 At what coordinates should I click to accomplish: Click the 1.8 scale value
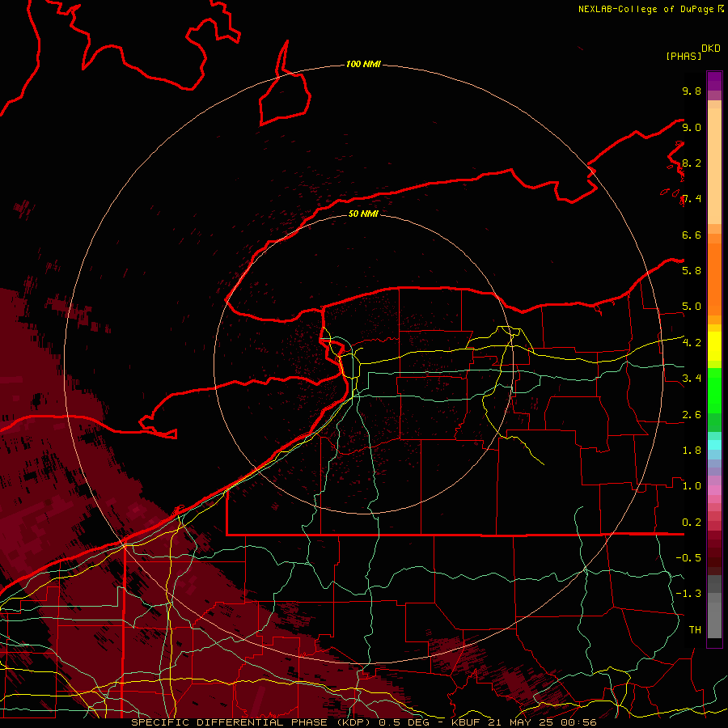692,451
